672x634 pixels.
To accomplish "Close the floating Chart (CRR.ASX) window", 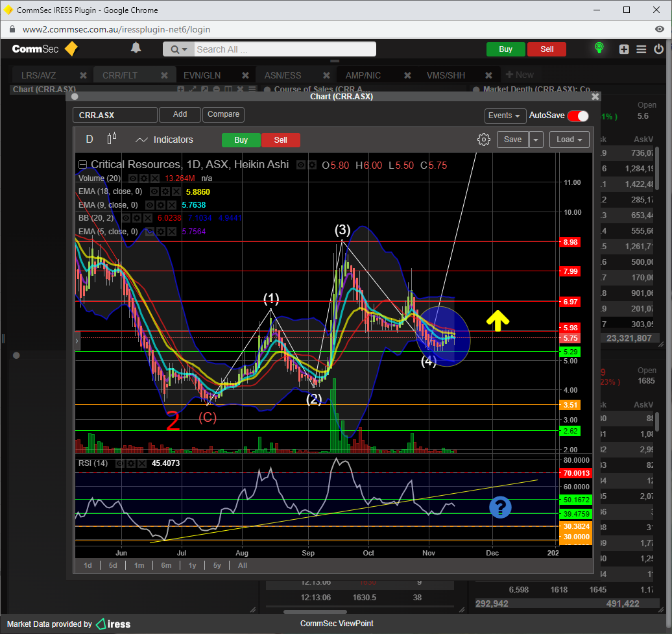I will (x=595, y=97).
